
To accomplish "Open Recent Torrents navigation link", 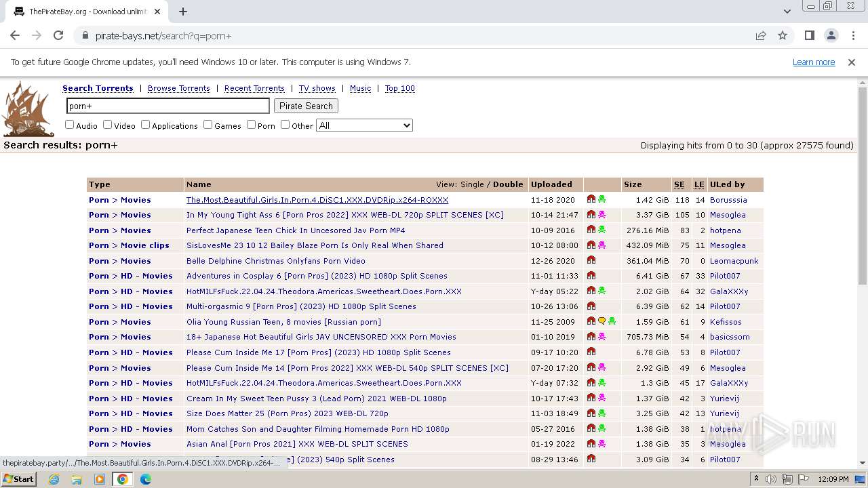I will [x=254, y=88].
